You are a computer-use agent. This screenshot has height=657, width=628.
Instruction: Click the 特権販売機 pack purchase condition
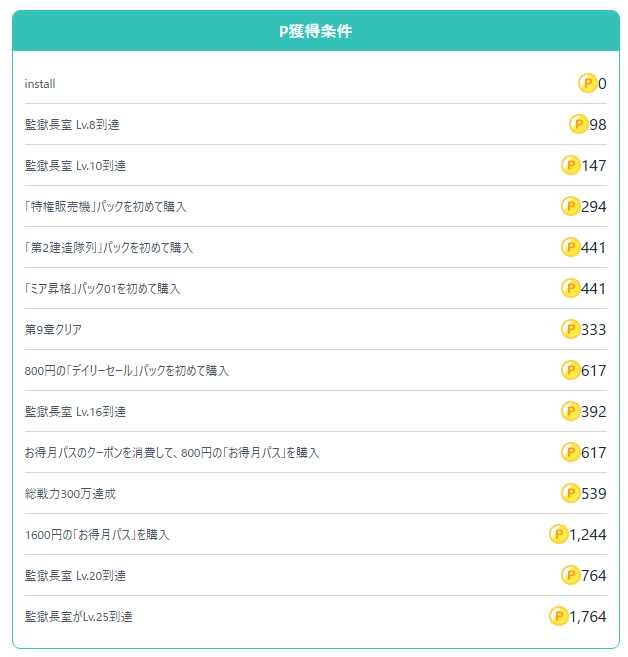point(105,207)
